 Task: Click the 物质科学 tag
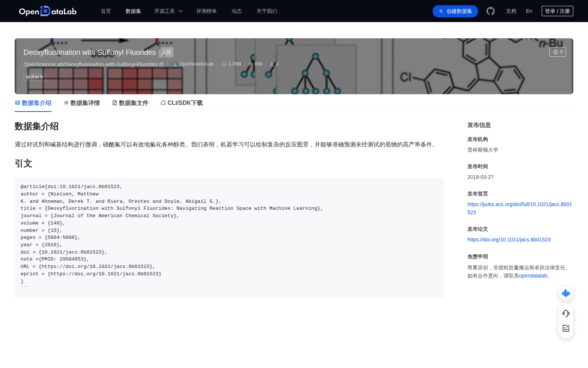pyautogui.click(x=35, y=77)
